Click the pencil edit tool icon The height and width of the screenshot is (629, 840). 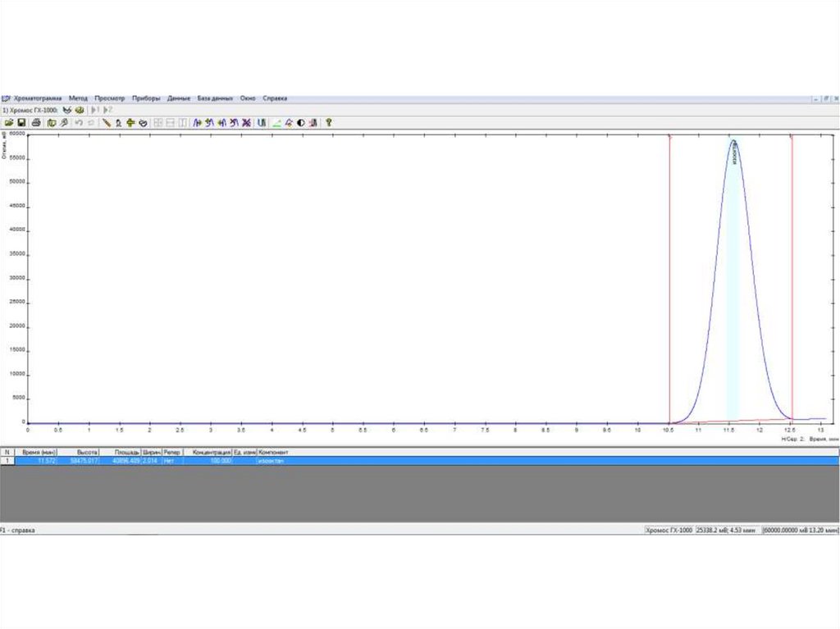click(x=106, y=123)
